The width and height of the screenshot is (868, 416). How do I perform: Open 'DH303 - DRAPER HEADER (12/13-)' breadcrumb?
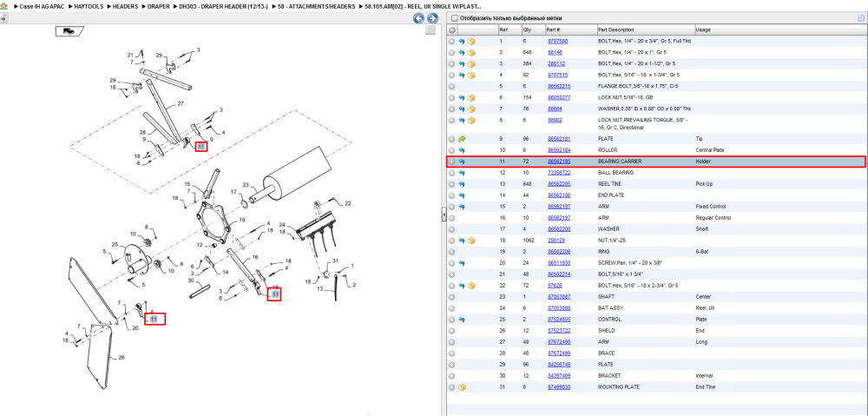click(223, 6)
